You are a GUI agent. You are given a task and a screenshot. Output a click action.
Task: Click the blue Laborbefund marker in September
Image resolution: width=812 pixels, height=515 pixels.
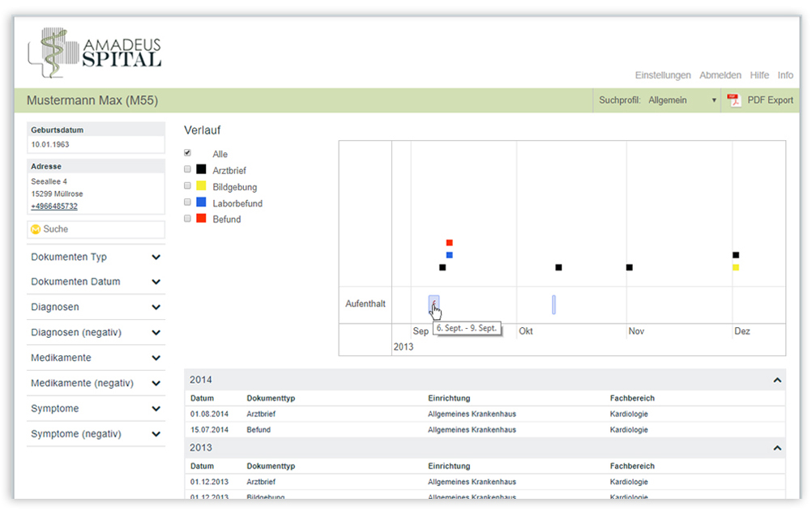point(449,255)
